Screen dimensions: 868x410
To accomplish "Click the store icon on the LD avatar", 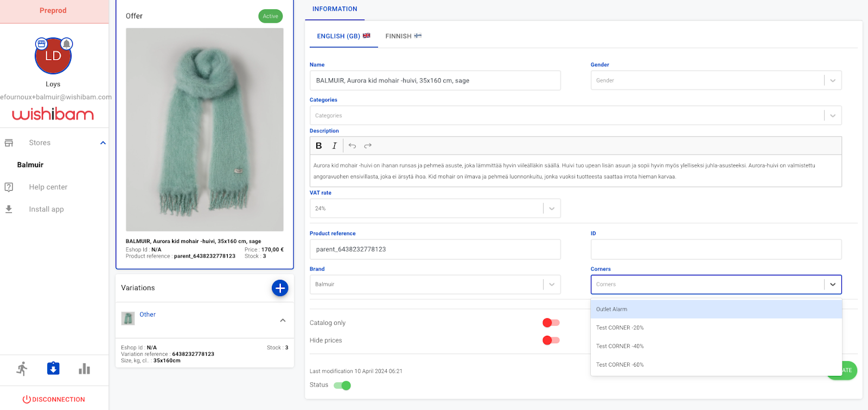I will (x=41, y=43).
